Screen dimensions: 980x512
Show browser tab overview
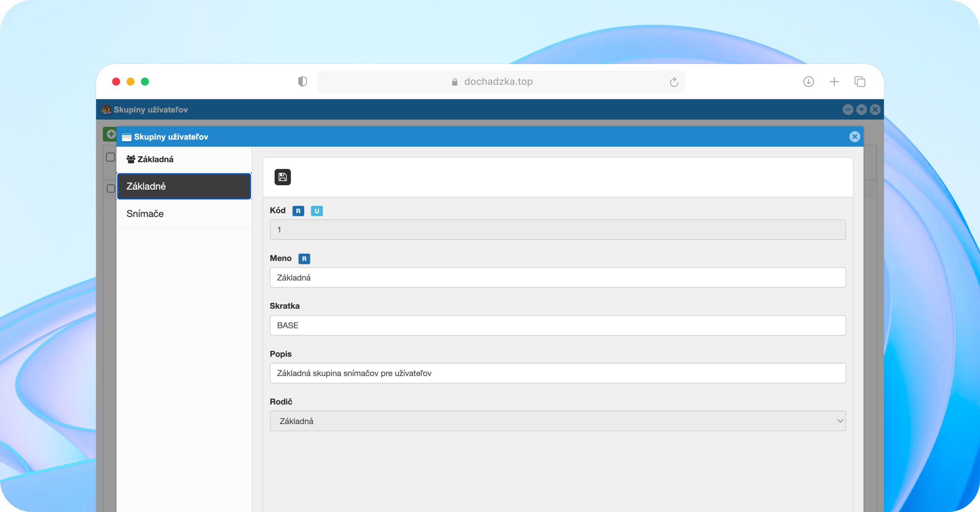(860, 82)
